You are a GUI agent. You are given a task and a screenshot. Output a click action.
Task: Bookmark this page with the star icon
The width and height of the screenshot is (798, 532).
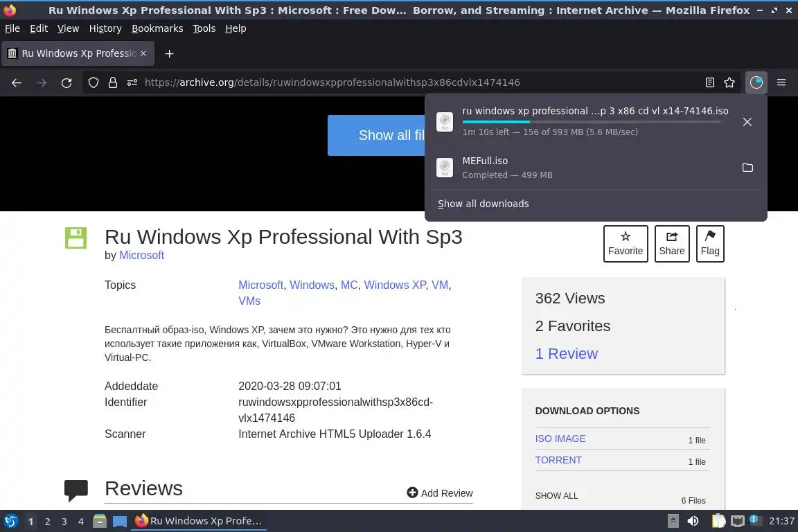[729, 82]
